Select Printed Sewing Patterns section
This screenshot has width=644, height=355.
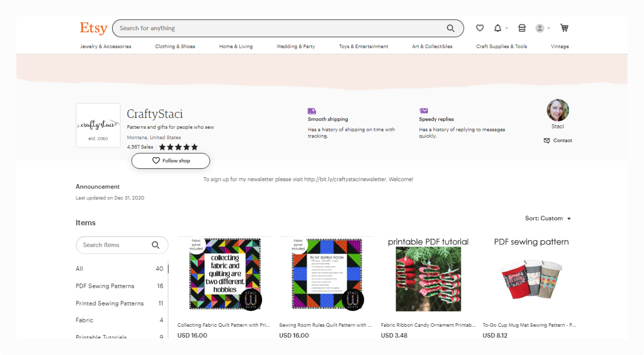tap(119, 304)
